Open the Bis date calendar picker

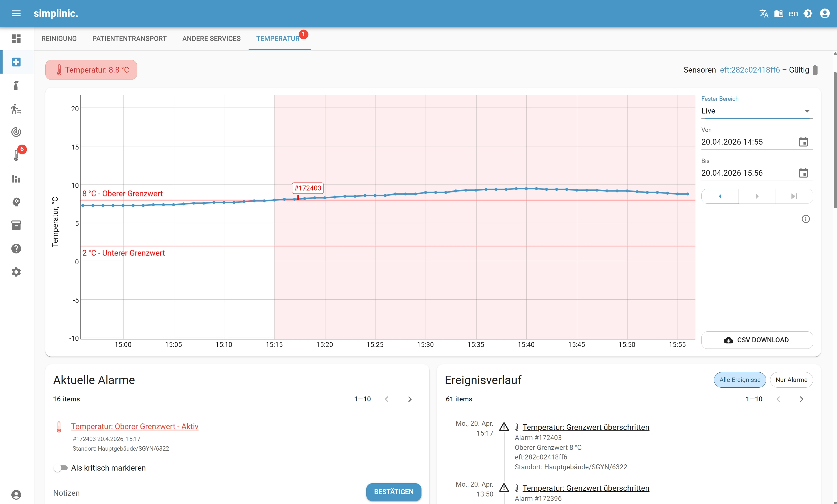(803, 173)
